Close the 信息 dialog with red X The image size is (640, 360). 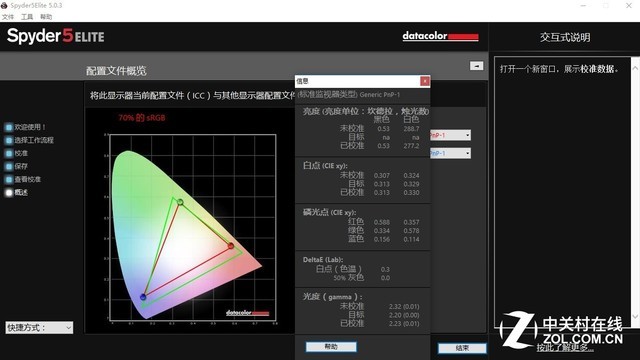424,81
